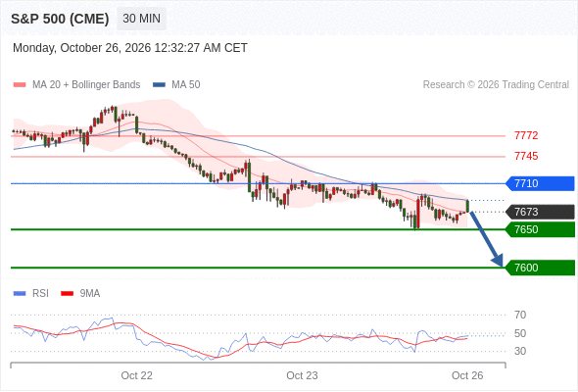Click the blue MA 50 legend swatch
Image resolution: width=578 pixels, height=392 pixels.
point(159,85)
